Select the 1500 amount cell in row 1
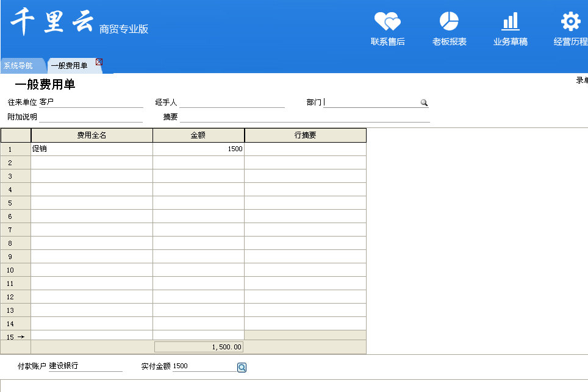This screenshot has height=392, width=588. [x=198, y=149]
